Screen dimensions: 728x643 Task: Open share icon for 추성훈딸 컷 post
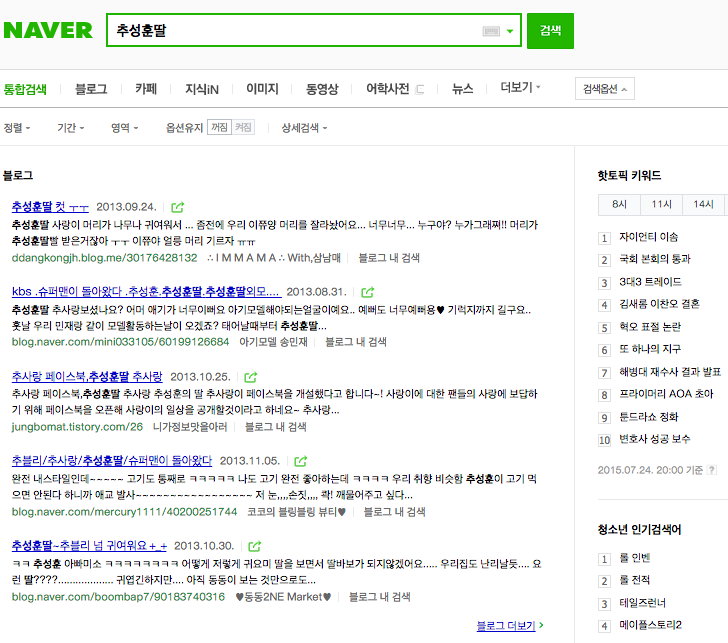coord(178,207)
